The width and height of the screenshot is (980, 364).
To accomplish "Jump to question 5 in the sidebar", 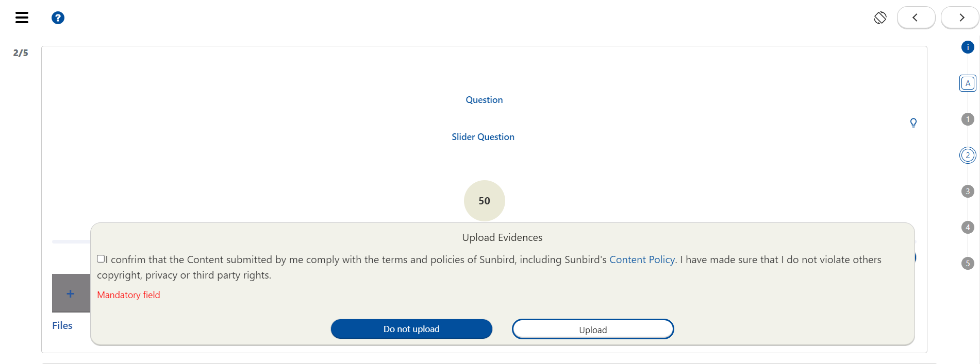I will 968,264.
